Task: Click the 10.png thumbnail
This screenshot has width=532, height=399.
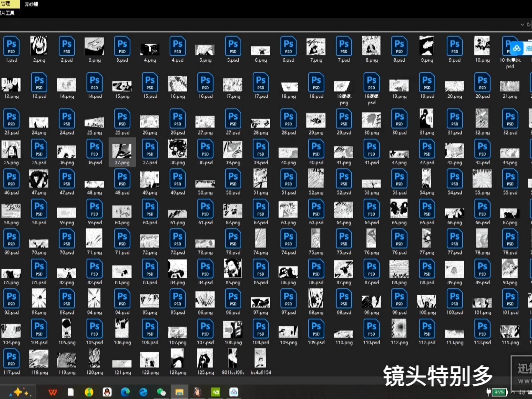Action: [x=482, y=45]
